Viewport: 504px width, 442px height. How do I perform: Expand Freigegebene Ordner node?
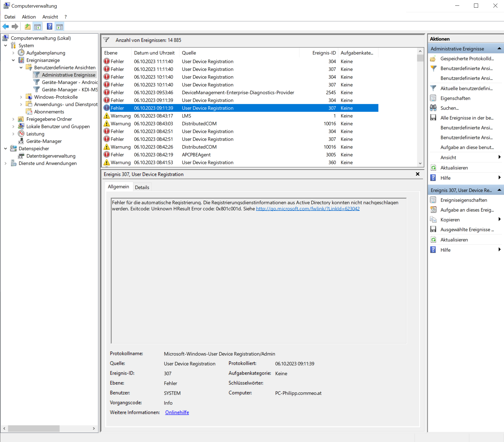13,119
